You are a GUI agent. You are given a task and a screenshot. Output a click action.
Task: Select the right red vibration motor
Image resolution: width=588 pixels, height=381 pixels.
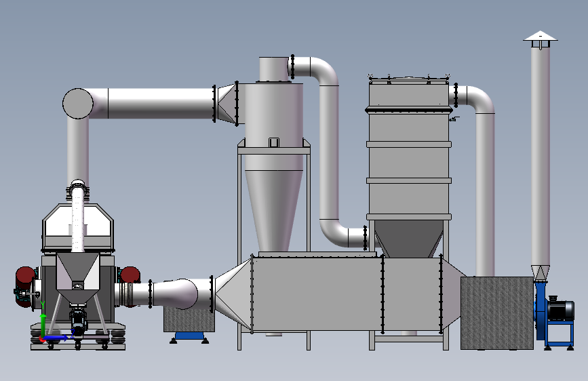[x=130, y=275]
